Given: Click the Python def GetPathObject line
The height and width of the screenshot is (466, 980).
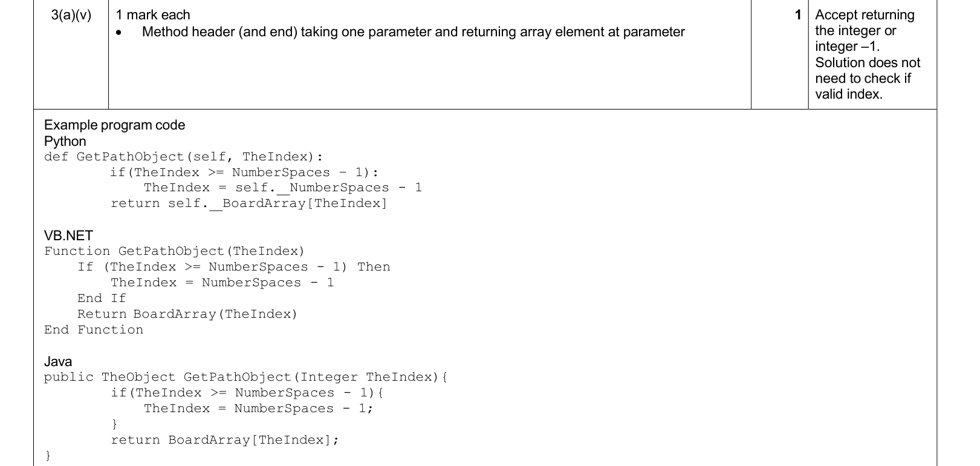Looking at the screenshot, I should 180,157.
